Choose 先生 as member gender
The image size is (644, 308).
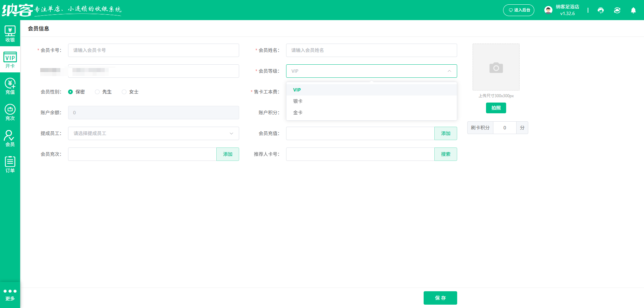[97, 91]
